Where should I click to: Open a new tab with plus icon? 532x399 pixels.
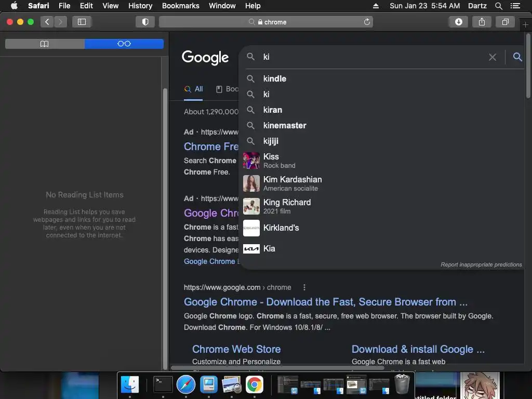click(525, 25)
